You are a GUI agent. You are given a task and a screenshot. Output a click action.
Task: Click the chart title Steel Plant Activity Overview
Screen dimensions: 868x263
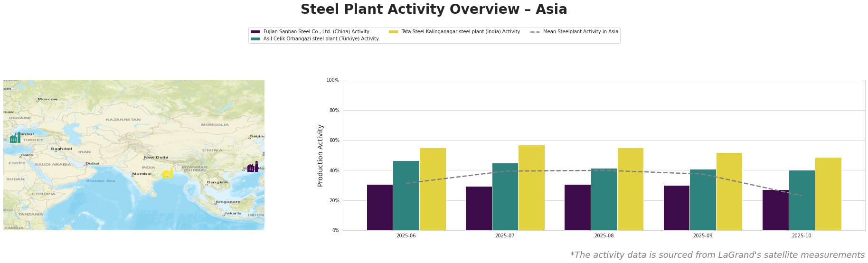coord(434,9)
